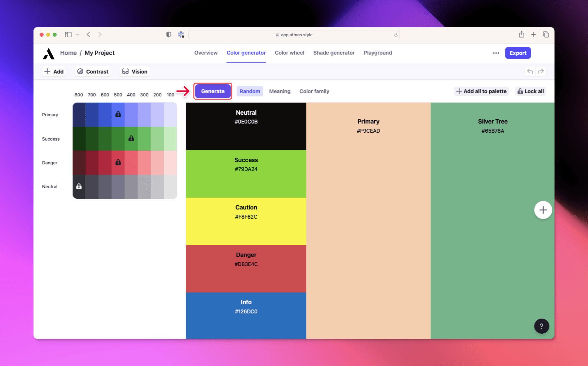
Task: Open the Vision simulator
Action: (x=134, y=71)
